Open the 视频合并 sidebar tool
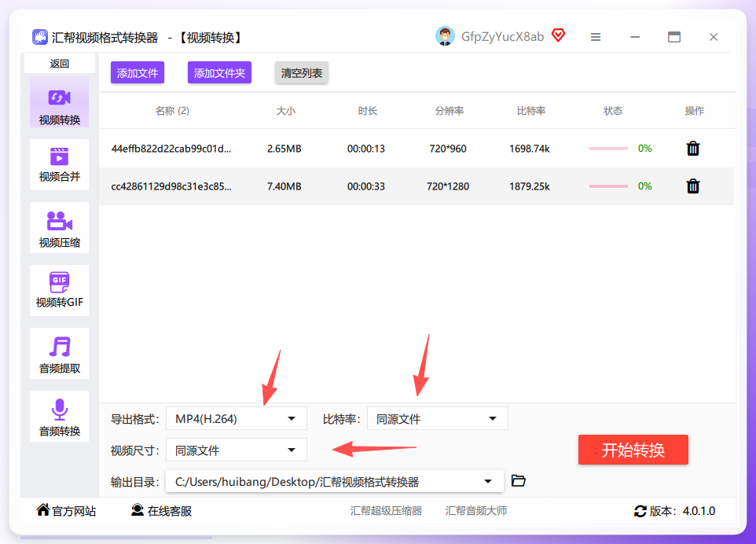This screenshot has height=544, width=756. (x=59, y=164)
